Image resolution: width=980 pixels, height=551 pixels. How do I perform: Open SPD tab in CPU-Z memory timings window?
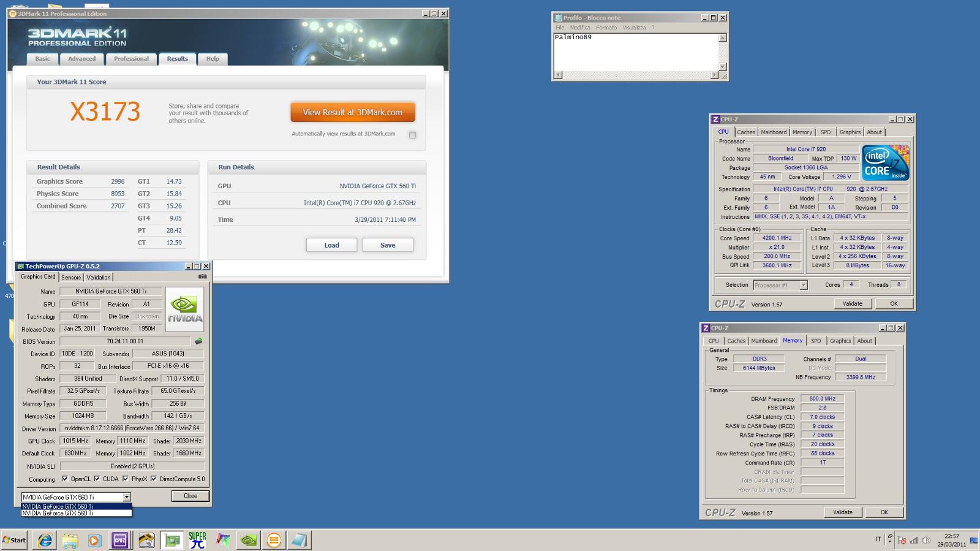[816, 341]
